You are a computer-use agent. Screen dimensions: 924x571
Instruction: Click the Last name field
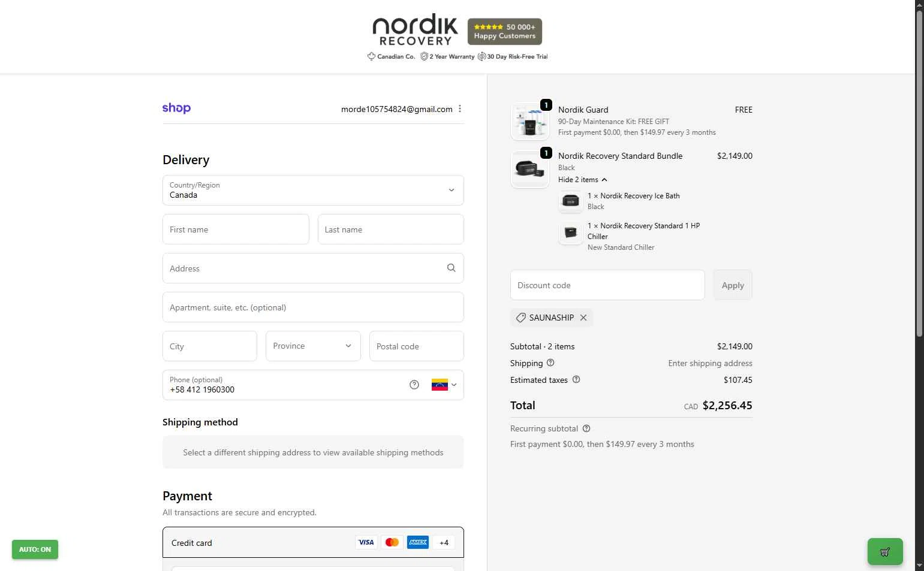[x=390, y=229]
